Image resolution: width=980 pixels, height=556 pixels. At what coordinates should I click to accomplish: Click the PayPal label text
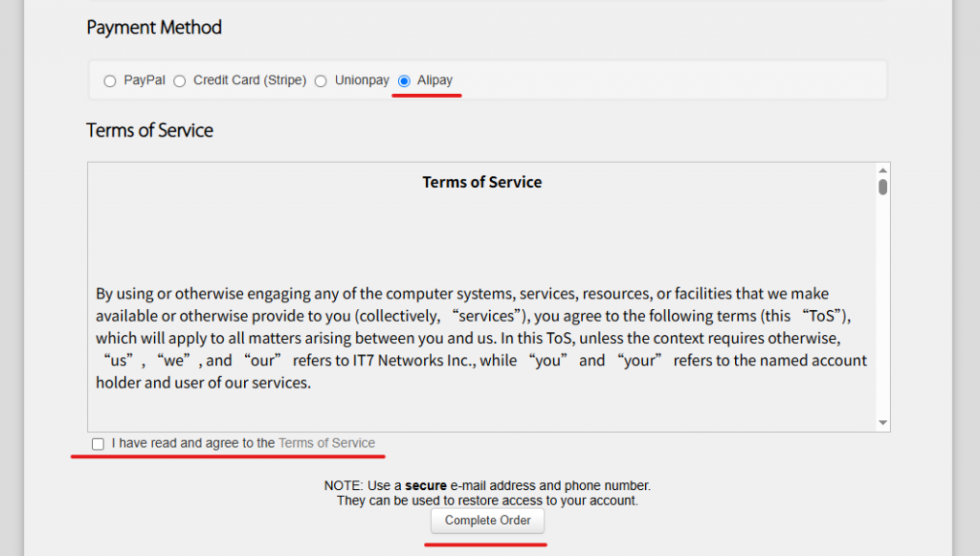(145, 80)
